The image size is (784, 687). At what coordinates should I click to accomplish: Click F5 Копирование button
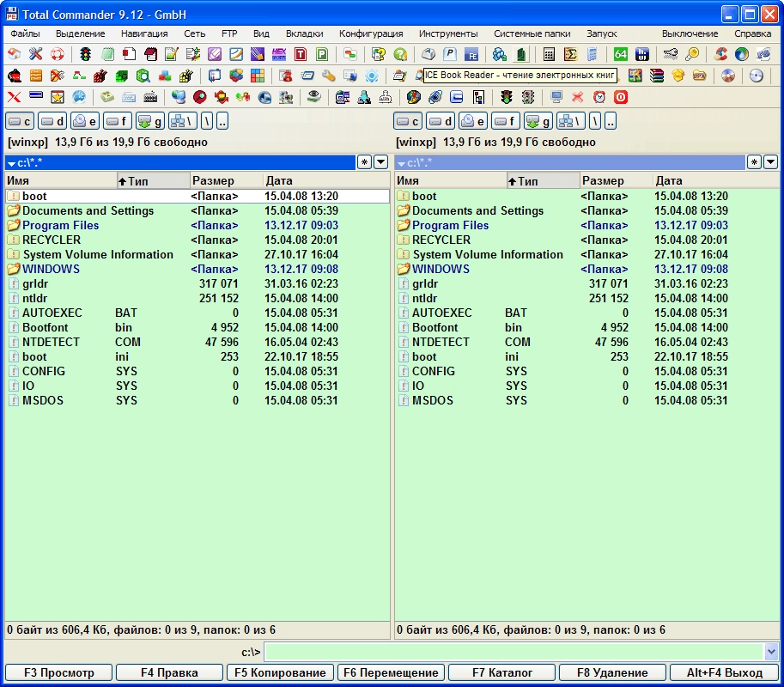coord(280,672)
